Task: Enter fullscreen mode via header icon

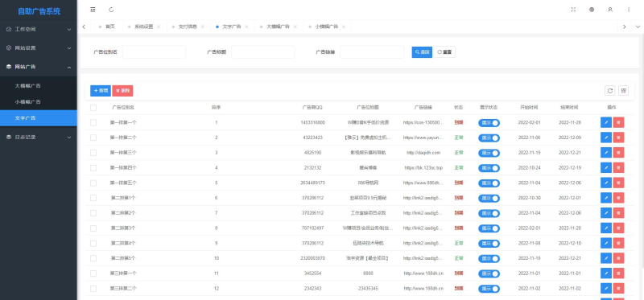Action: coord(573,10)
